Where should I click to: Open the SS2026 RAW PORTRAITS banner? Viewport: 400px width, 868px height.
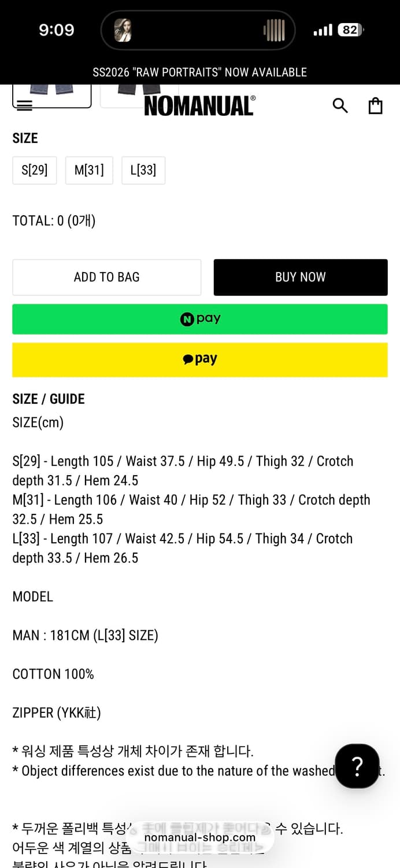coord(200,72)
